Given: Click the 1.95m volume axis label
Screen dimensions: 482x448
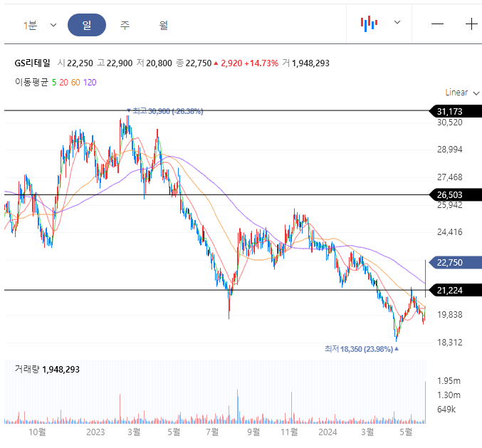Looking at the screenshot, I should point(449,381).
